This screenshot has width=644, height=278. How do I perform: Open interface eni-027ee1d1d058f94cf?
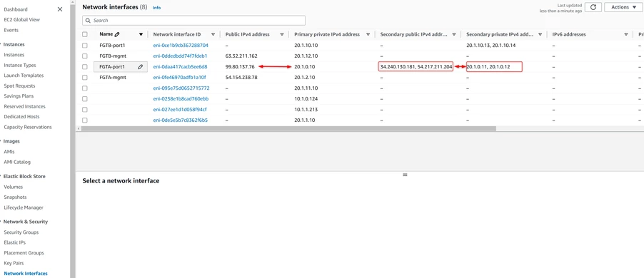point(179,110)
